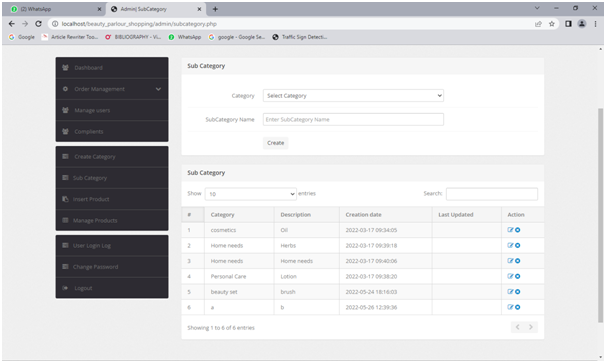
Task: Open the google - Google Search bookmark
Action: click(x=237, y=37)
